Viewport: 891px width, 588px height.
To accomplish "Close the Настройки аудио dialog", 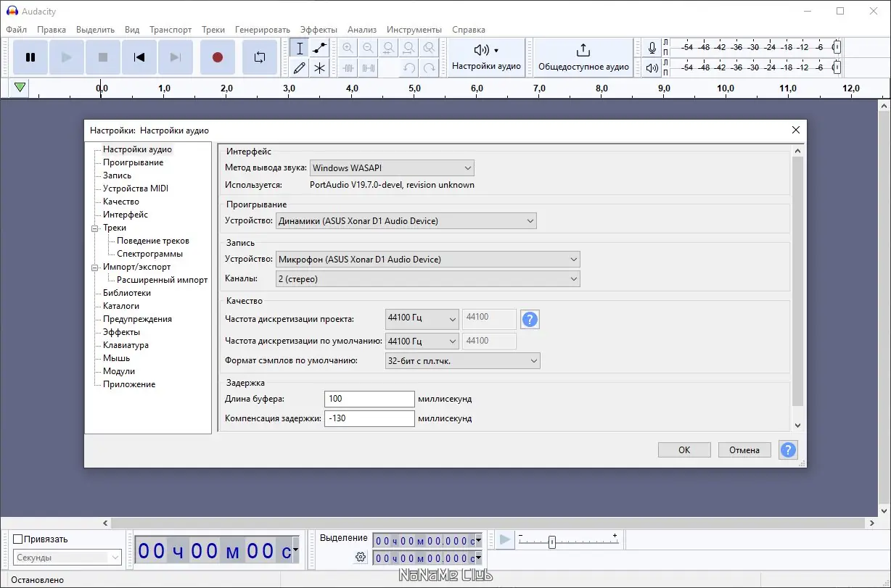I will 796,130.
